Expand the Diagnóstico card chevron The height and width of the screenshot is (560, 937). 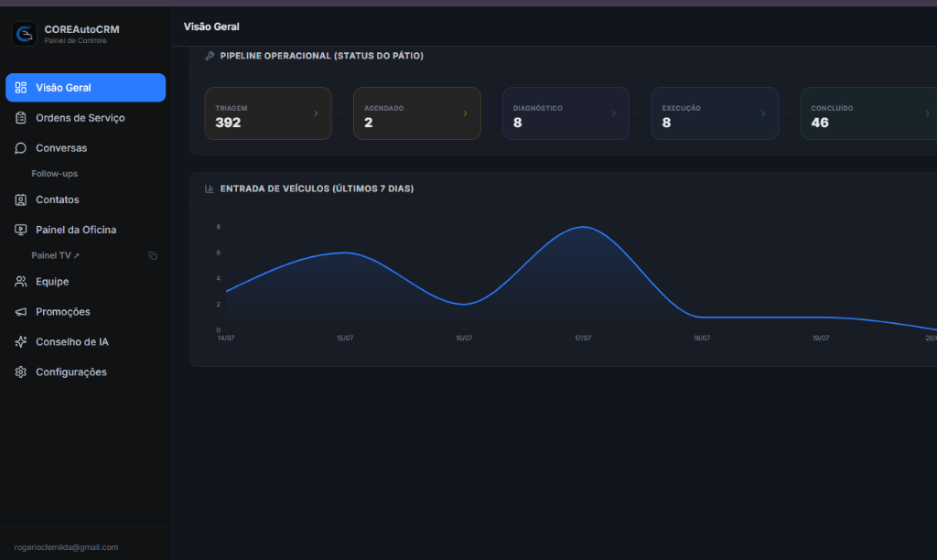point(614,113)
